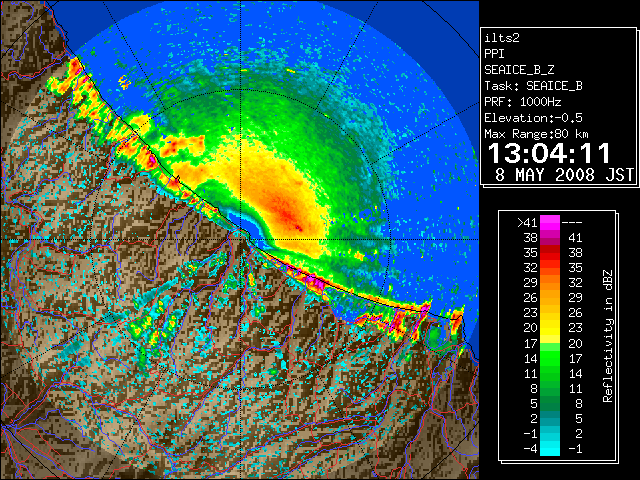Click the green '11' legend color
Image resolution: width=640 pixels, height=480 pixels.
(x=550, y=373)
